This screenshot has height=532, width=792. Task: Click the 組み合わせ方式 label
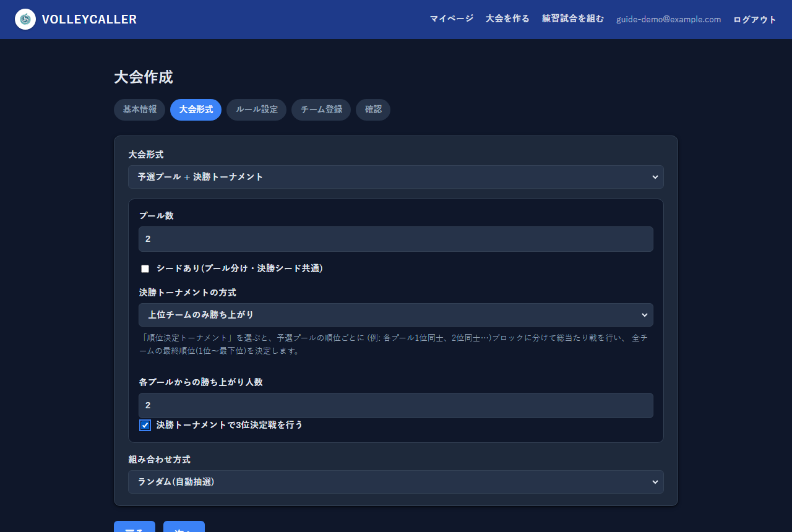160,460
